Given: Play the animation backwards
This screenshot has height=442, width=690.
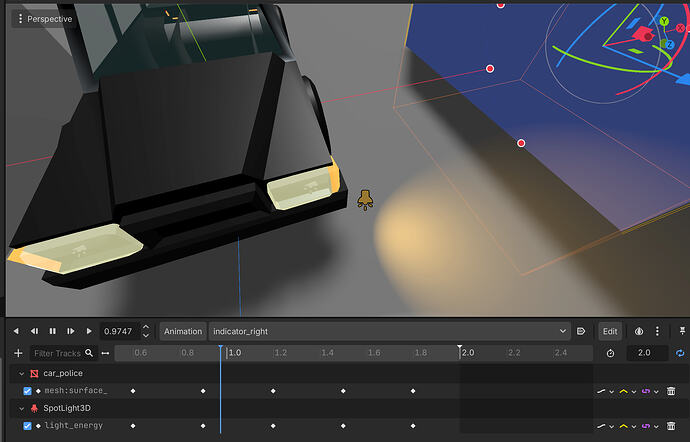Looking at the screenshot, I should pyautogui.click(x=16, y=331).
